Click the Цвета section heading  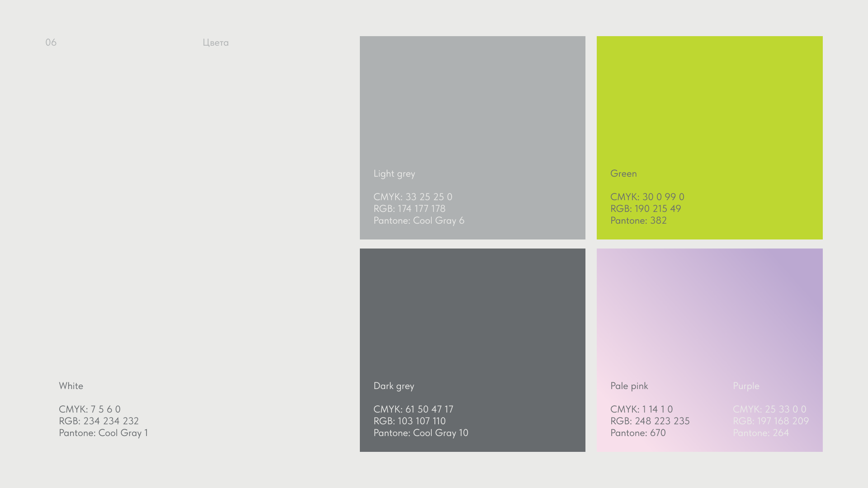point(216,43)
